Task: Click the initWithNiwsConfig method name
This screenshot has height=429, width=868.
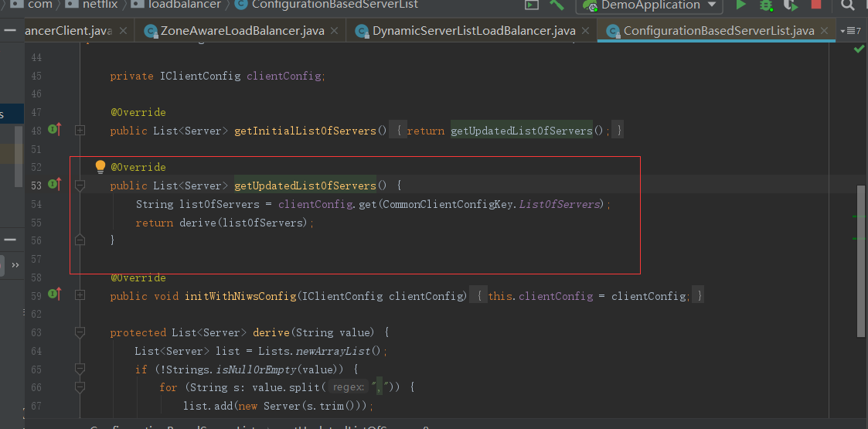Action: pyautogui.click(x=241, y=296)
